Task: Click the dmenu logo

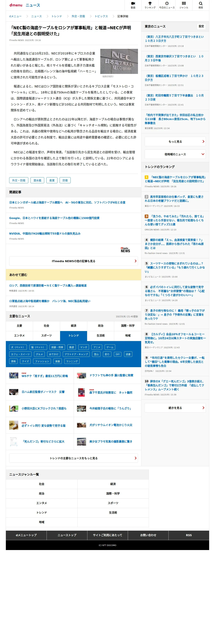Action: [x=16, y=5]
